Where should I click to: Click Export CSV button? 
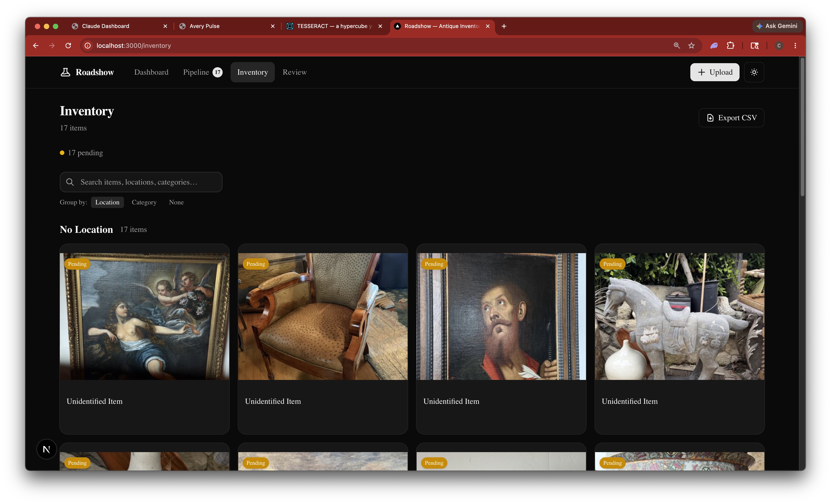[x=731, y=118]
